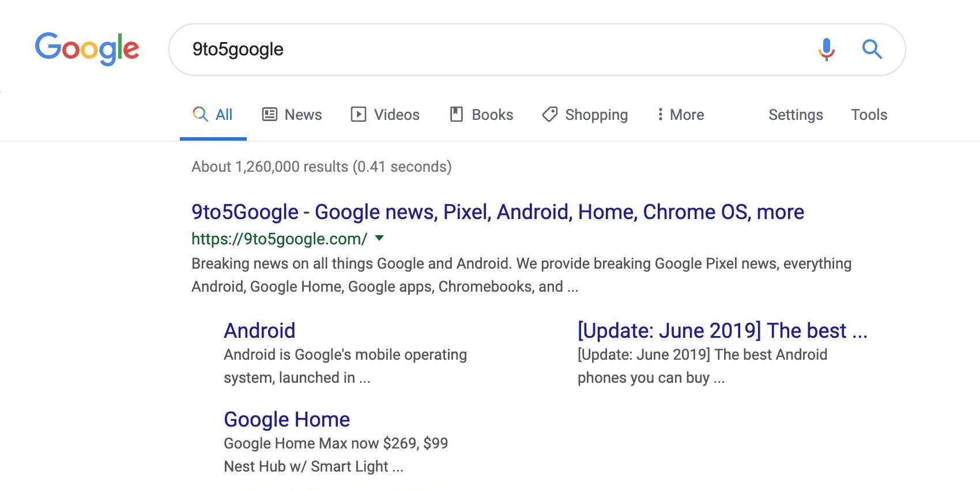This screenshot has height=490, width=980.
Task: Open the Settings menu
Action: [796, 115]
